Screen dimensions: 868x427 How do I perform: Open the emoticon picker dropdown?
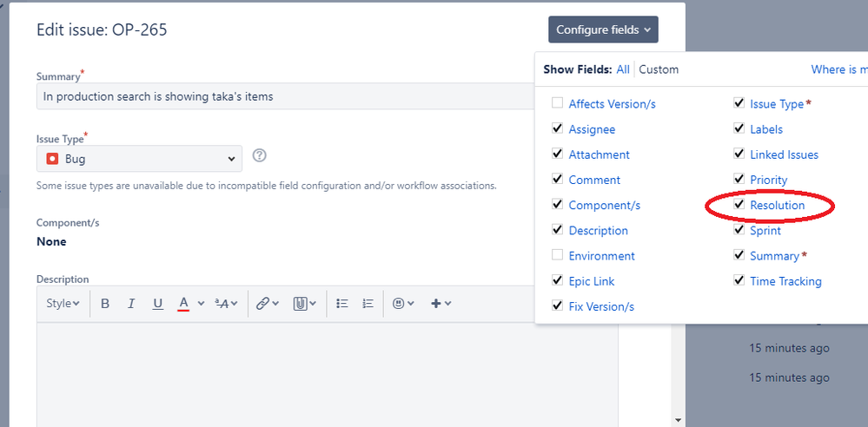pos(403,303)
